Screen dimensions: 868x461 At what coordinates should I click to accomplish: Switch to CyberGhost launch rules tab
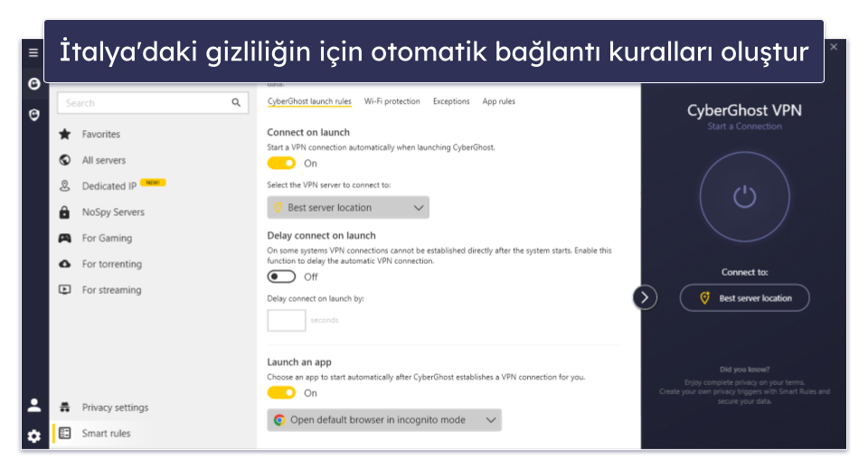[309, 101]
